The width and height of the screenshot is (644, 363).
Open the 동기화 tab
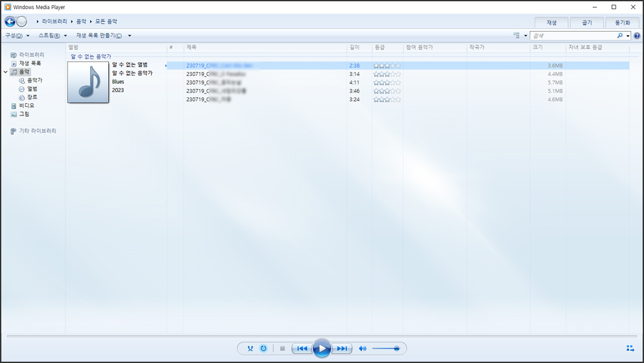[x=622, y=23]
